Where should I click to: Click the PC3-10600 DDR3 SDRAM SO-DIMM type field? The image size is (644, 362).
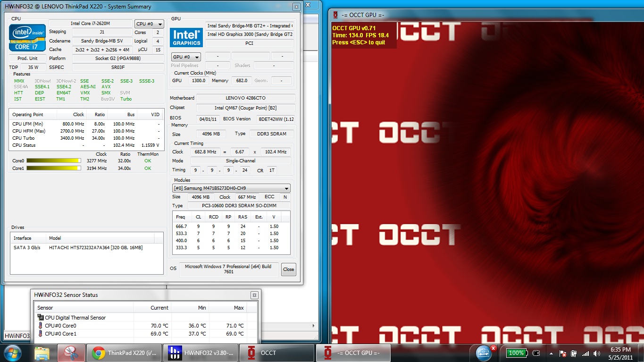click(239, 206)
